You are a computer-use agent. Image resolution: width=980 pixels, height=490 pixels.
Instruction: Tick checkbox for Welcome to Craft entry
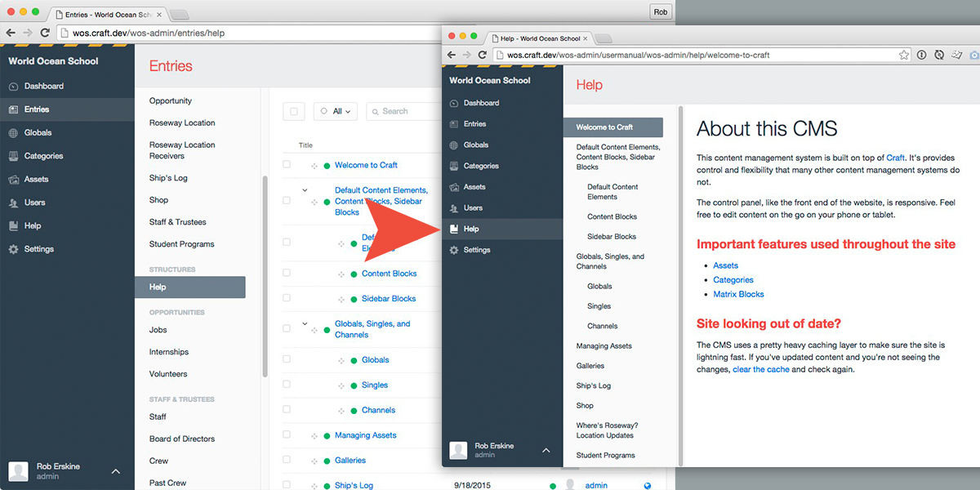click(x=287, y=165)
